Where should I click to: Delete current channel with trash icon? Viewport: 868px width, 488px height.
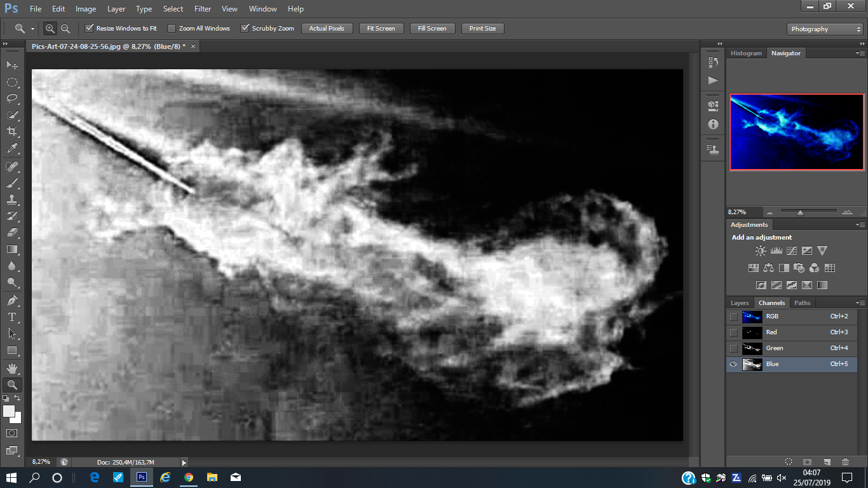pyautogui.click(x=845, y=462)
